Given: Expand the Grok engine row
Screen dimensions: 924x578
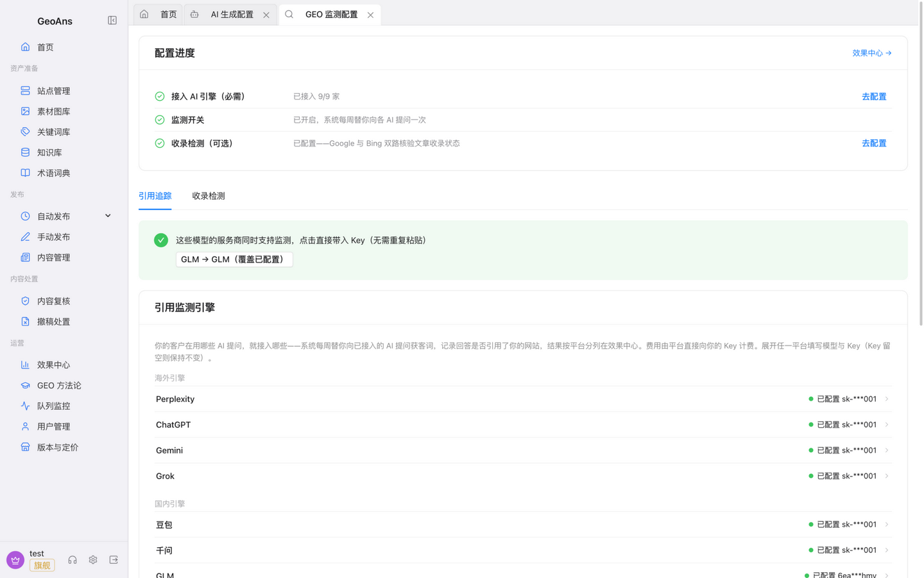Looking at the screenshot, I should point(523,476).
